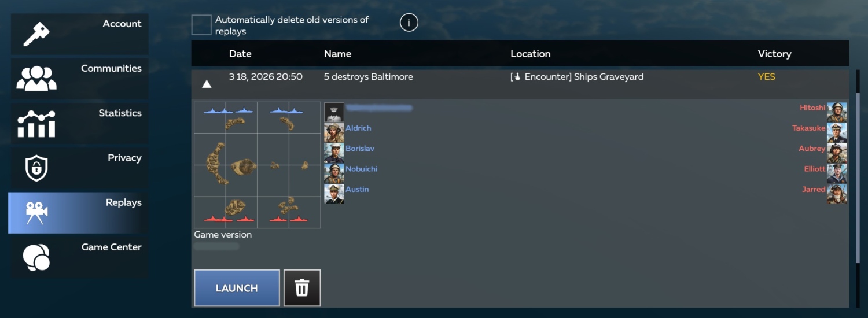
Task: Click Aldrich's commander portrait
Action: (x=334, y=132)
